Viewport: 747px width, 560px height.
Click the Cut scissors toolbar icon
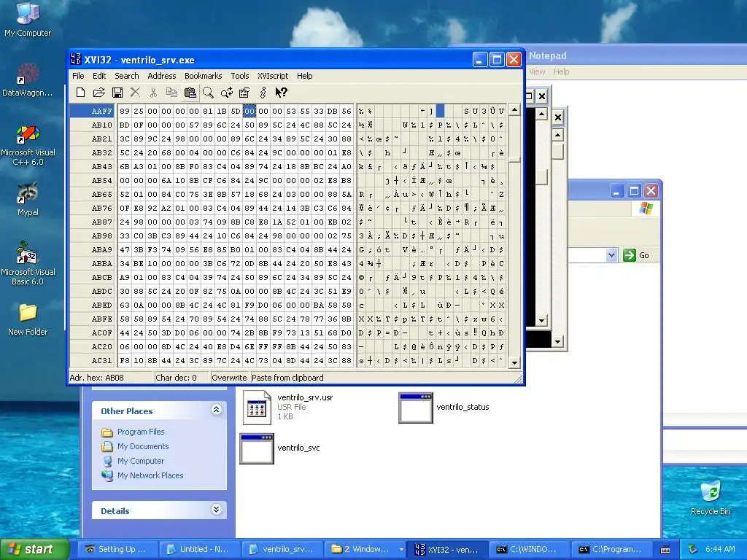point(153,93)
